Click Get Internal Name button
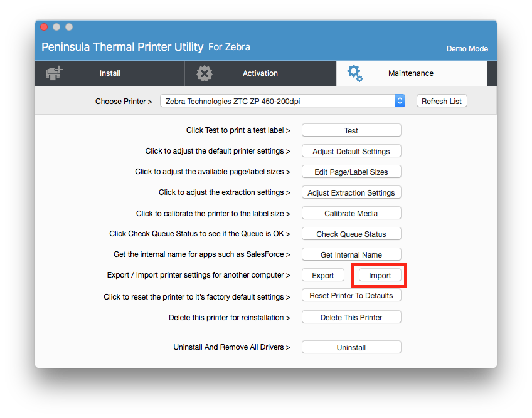Viewport: 532px width, 418px height. pyautogui.click(x=351, y=254)
